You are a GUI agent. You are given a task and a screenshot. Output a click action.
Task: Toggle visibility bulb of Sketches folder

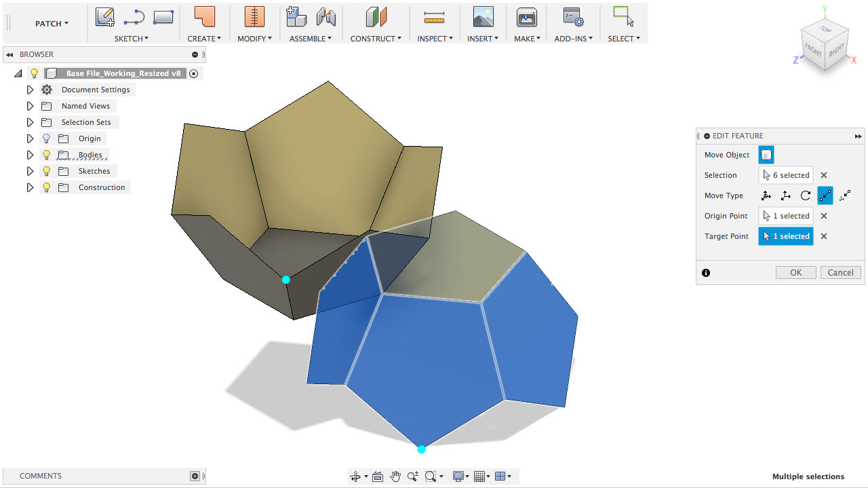point(47,171)
